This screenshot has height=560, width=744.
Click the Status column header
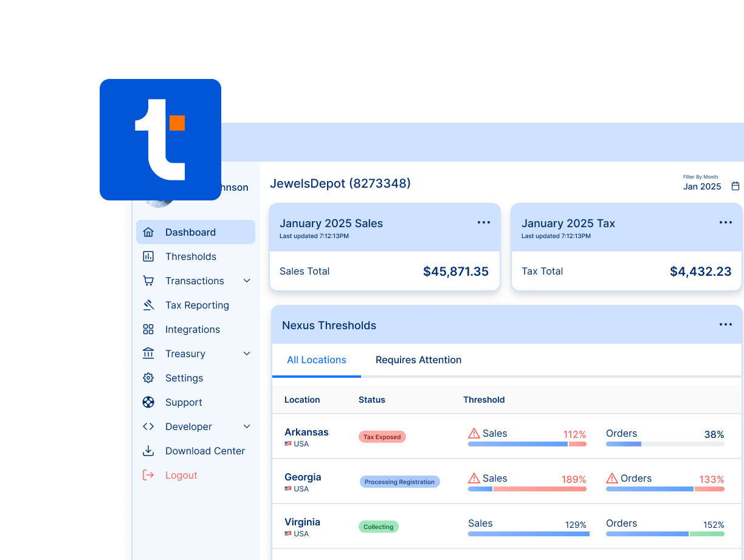tap(372, 400)
